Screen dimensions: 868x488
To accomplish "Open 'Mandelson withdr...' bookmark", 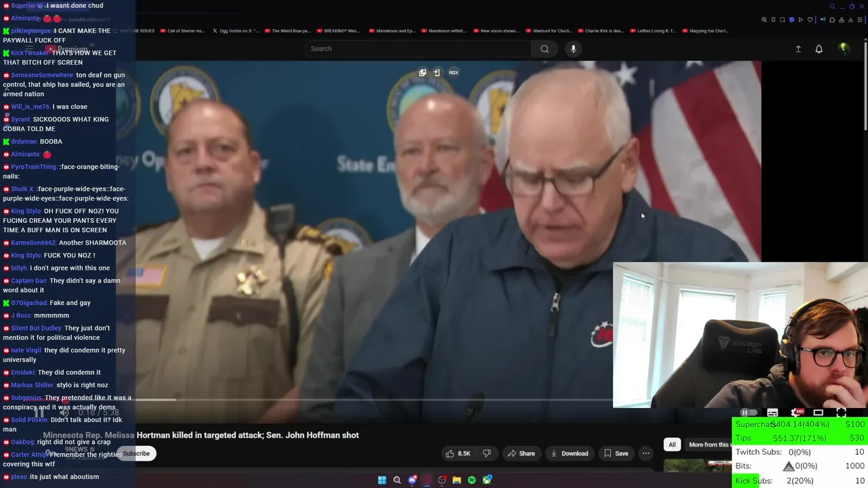I will pos(443,30).
